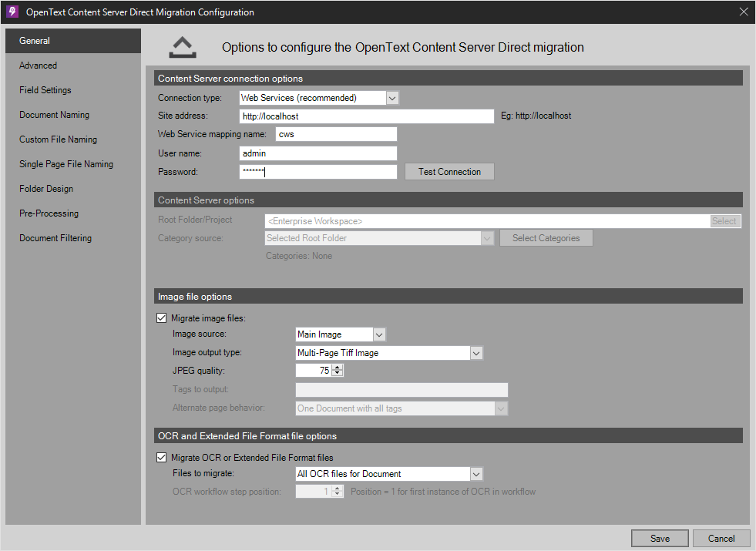The height and width of the screenshot is (551, 756).
Task: Click into the Site address field
Action: (366, 116)
